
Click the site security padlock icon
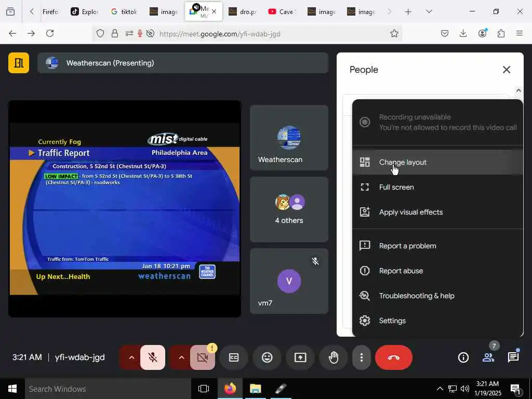tap(115, 33)
